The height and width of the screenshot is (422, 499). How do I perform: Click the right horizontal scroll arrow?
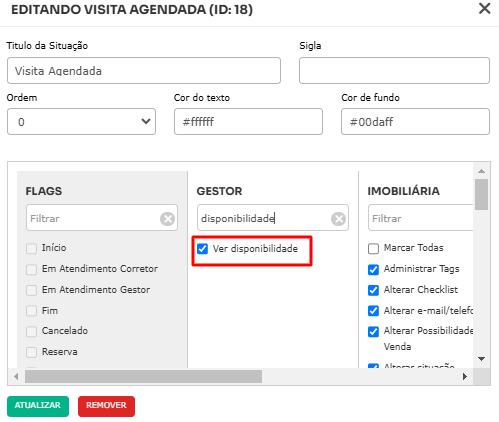(x=465, y=377)
